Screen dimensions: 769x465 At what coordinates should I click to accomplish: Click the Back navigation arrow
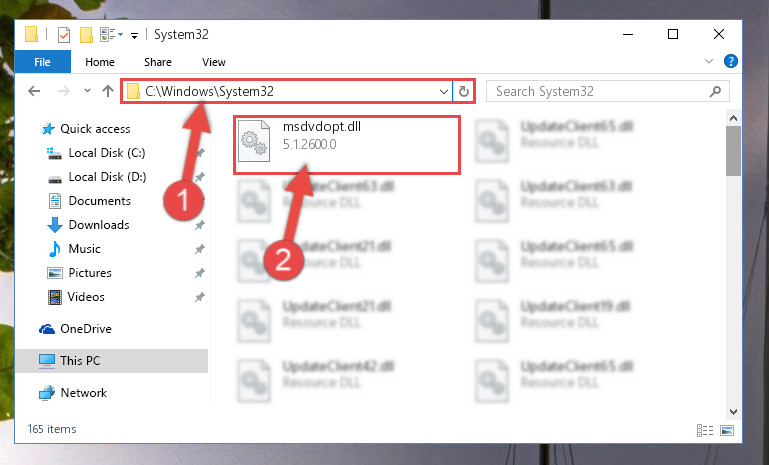(34, 91)
